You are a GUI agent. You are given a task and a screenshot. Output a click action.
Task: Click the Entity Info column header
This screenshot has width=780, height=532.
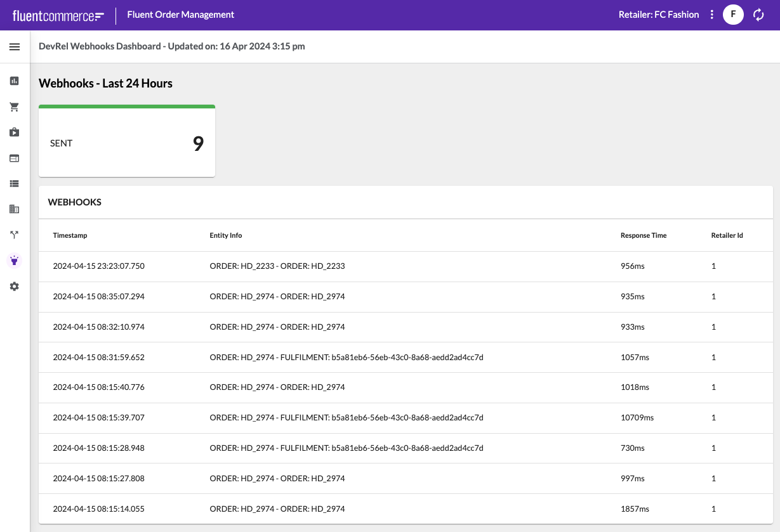(x=225, y=235)
